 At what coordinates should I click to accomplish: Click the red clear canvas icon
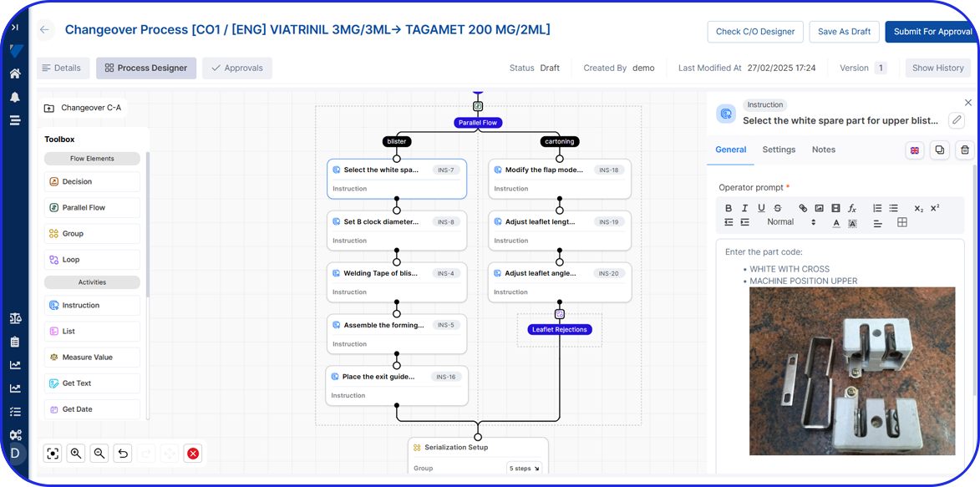click(193, 454)
